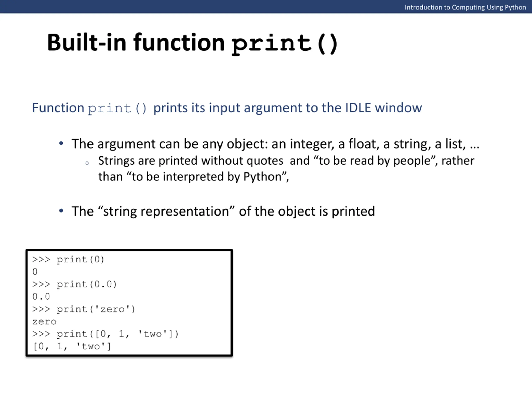Viewport: 532px width, 399px height.
Task: Click the output '0.0' in the code box
Action: point(41,297)
